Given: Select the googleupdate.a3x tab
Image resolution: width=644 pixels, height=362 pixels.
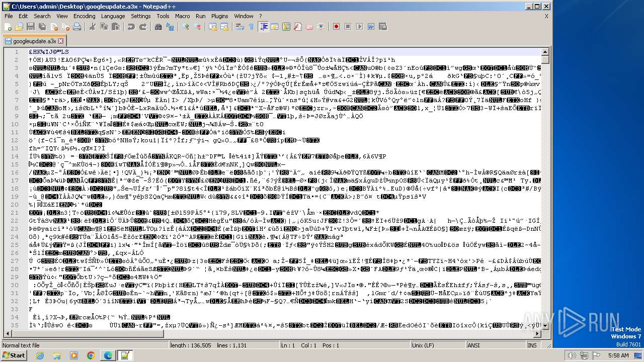Looking at the screenshot, I should 34,41.
